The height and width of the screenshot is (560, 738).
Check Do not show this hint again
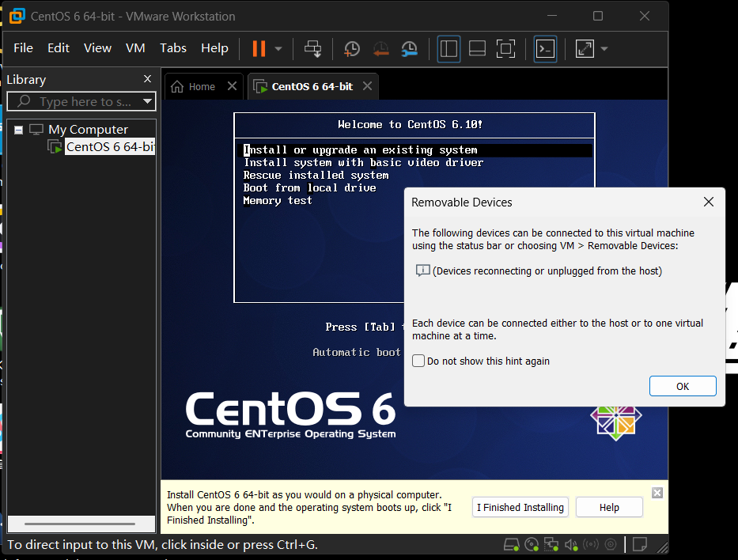418,361
